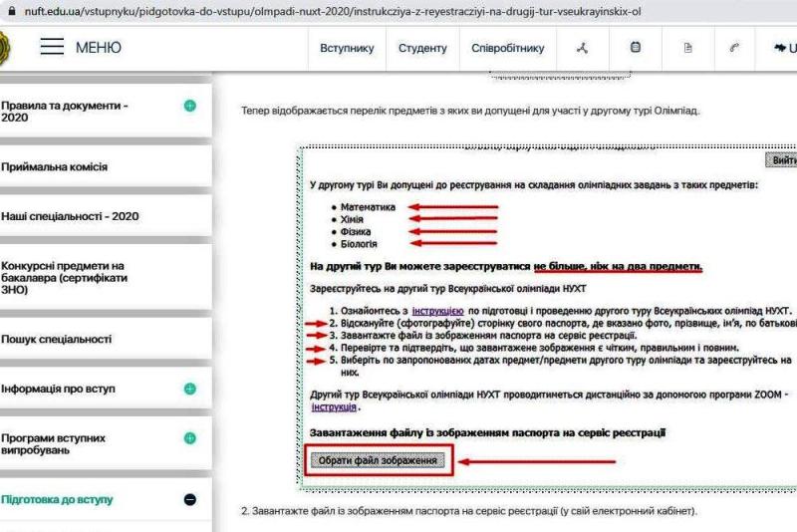
Task: Click the 'Тепер відображається перелік предметів' paragraph
Action: [470, 111]
